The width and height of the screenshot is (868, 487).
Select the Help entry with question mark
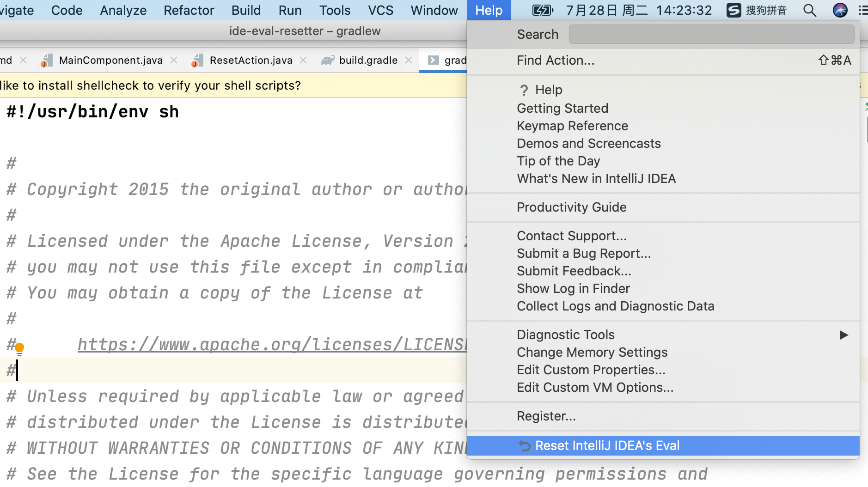(663, 90)
